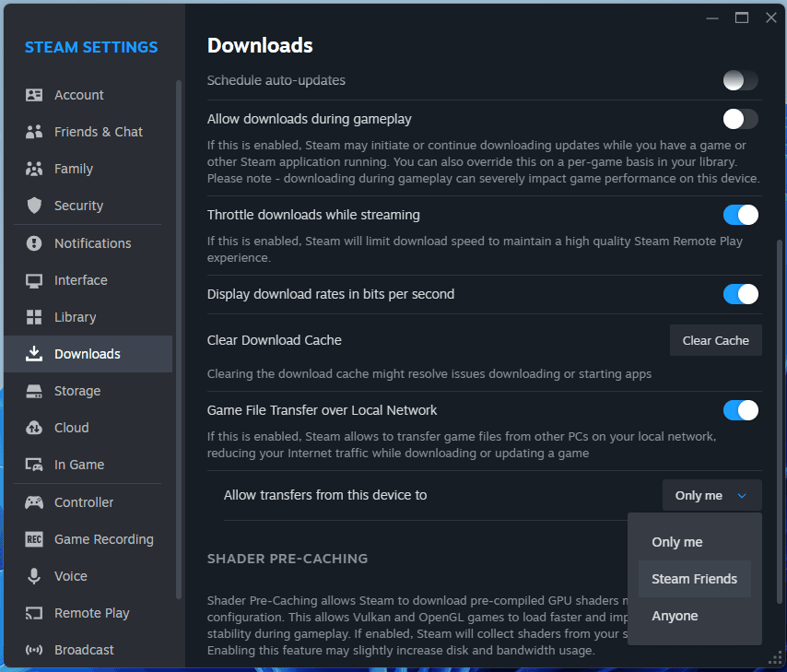Select the Controller gamepad icon
The height and width of the screenshot is (672, 787).
click(x=34, y=502)
